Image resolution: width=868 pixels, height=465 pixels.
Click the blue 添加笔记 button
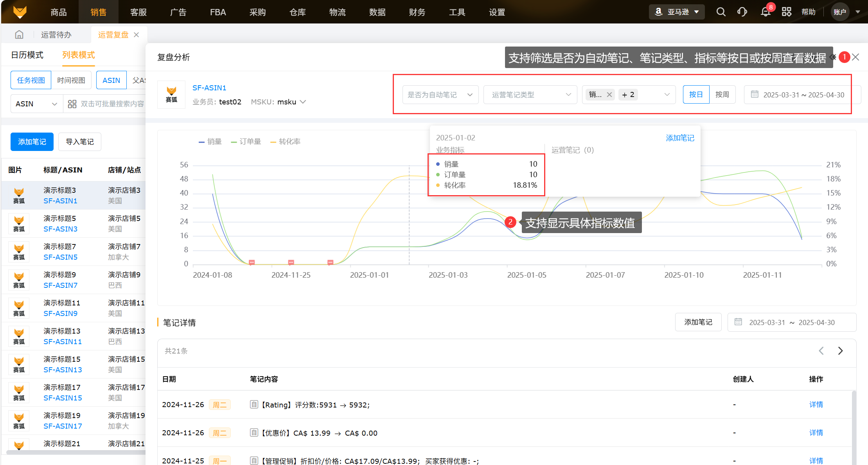[x=32, y=142]
